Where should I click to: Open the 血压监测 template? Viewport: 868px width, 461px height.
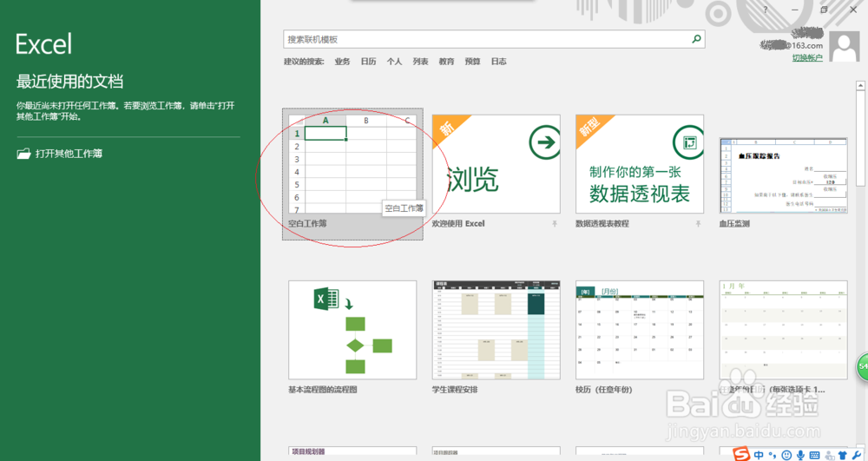coord(783,175)
